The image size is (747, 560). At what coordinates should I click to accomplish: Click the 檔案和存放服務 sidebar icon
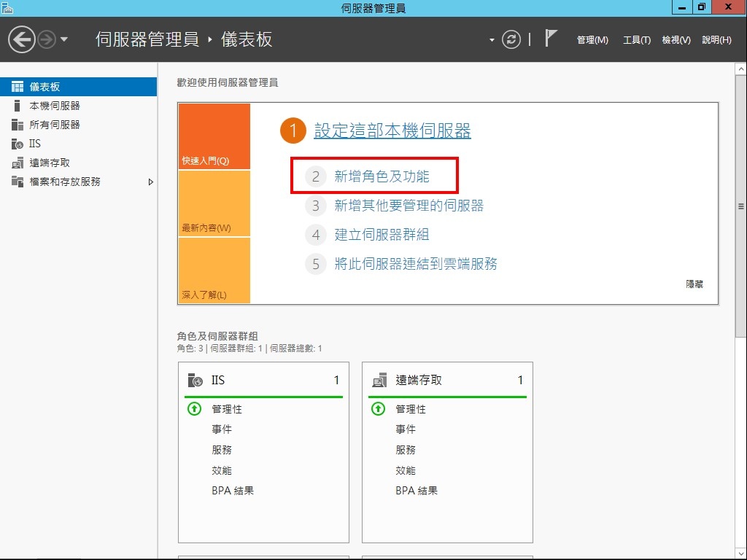(18, 182)
